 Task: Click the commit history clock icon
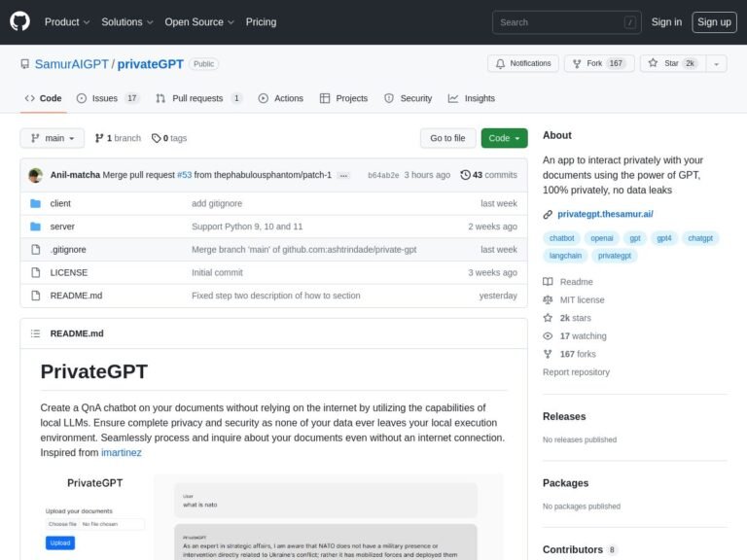[x=465, y=175]
